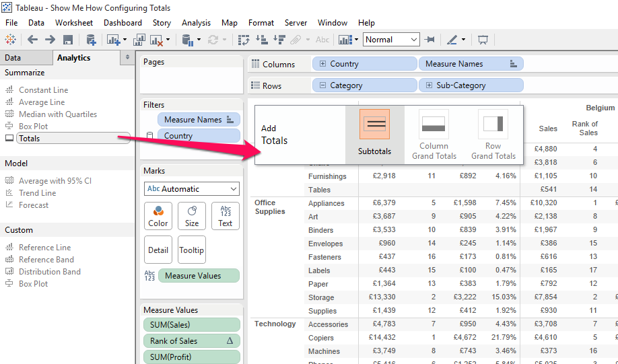Screen dimensions: 618x364
Task: Open the Clear Sheet dropdown arrow
Action: [168, 40]
